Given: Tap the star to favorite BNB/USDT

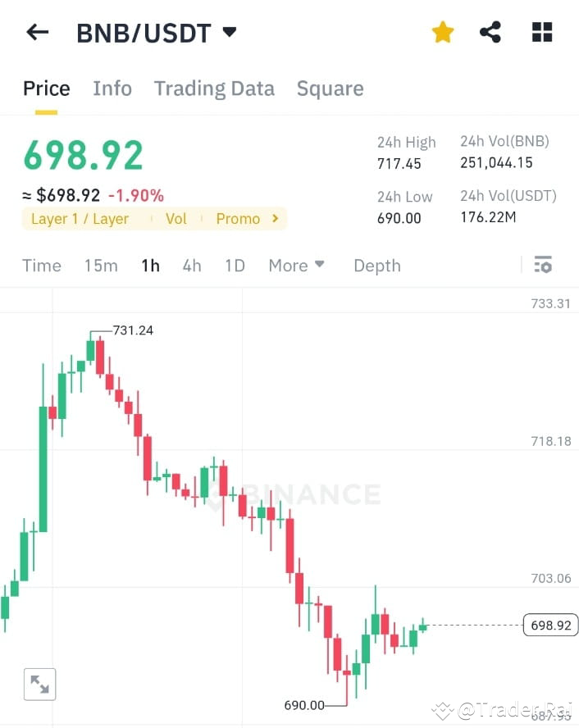Looking at the screenshot, I should tap(442, 32).
